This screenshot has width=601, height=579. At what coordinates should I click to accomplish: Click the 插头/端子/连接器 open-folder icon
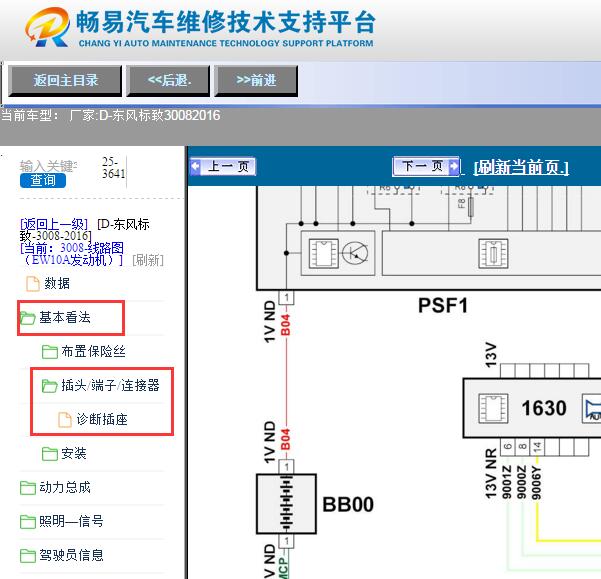[50, 385]
